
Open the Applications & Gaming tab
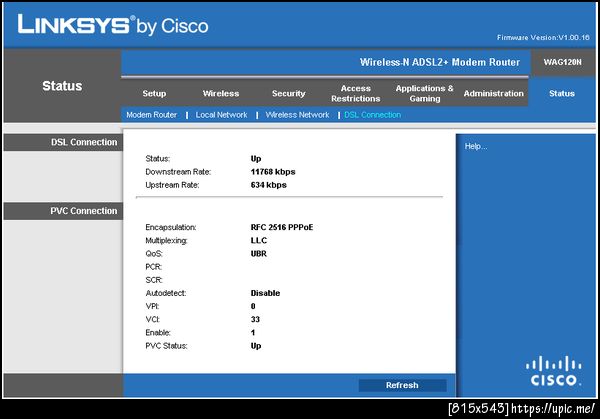[424, 93]
